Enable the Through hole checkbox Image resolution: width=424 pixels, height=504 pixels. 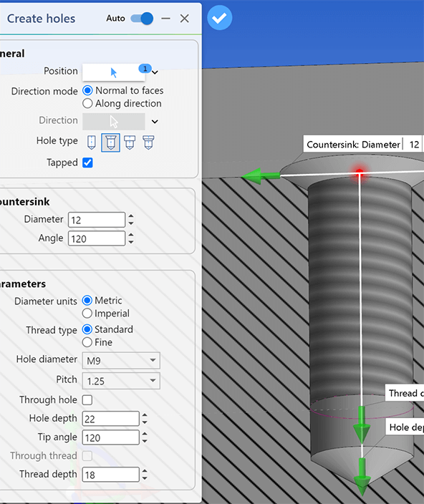click(x=87, y=400)
